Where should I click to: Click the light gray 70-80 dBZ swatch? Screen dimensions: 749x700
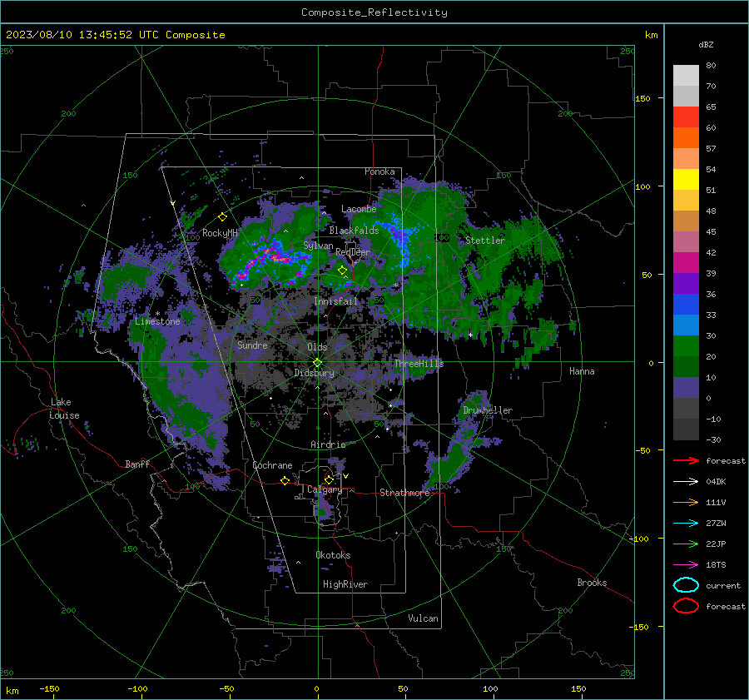(686, 75)
